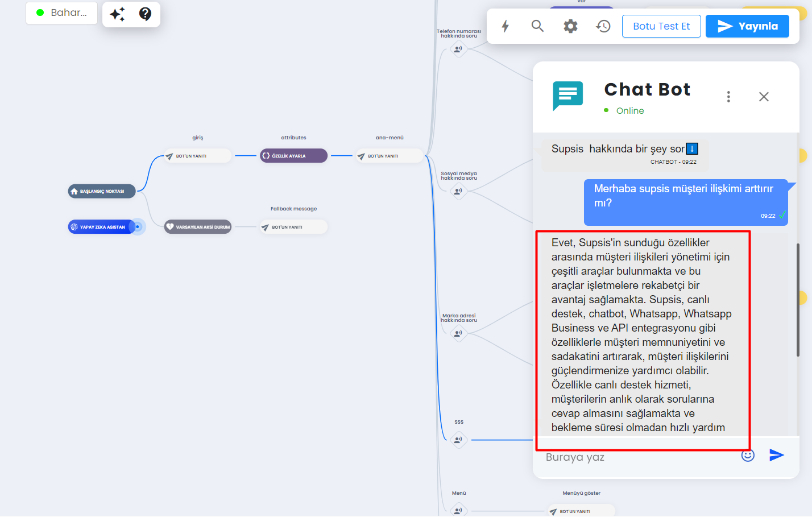Click the Menü user-input node icon
The image size is (812, 517).
[x=458, y=510]
